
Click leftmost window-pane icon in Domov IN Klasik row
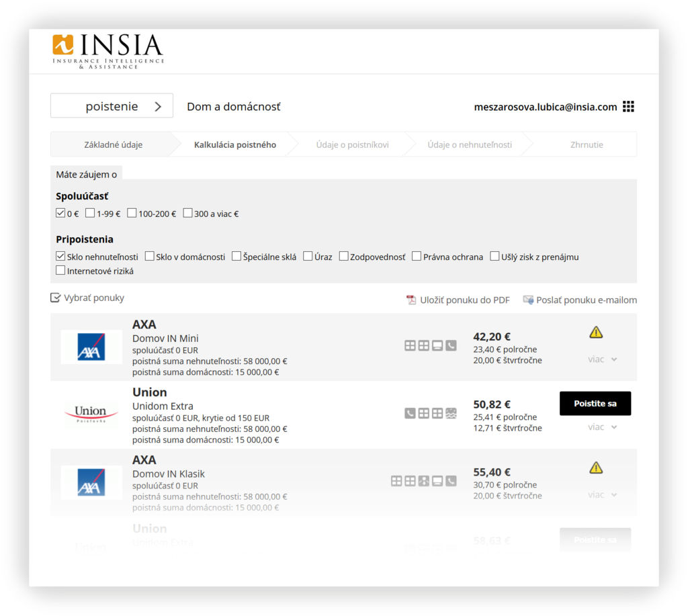396,481
